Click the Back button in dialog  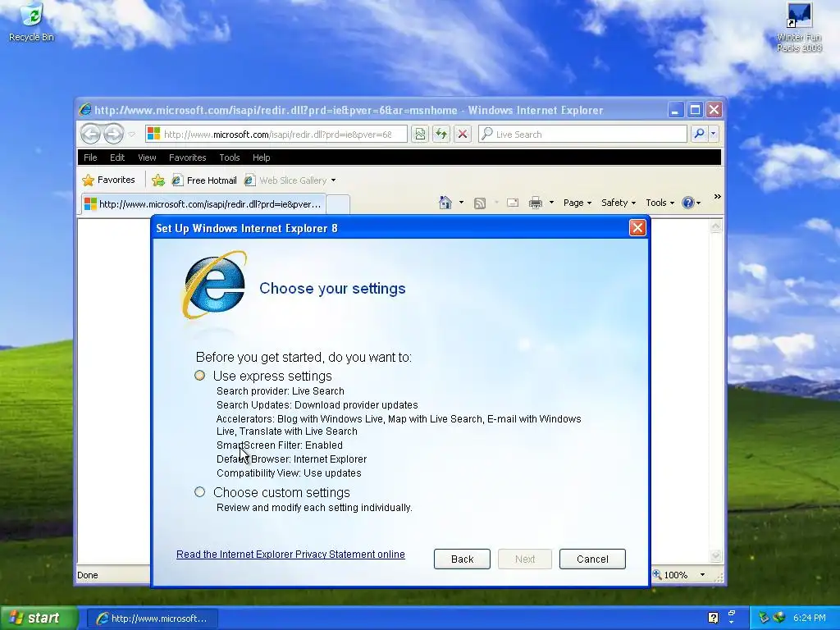462,559
